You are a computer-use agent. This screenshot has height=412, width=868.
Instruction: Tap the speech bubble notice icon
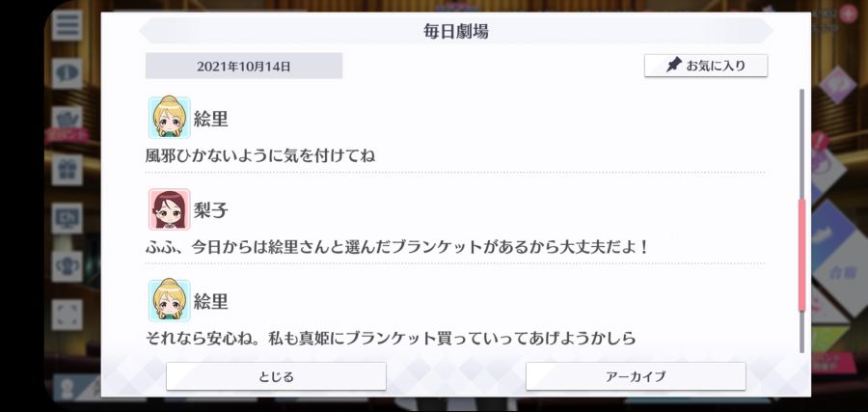coord(67,73)
